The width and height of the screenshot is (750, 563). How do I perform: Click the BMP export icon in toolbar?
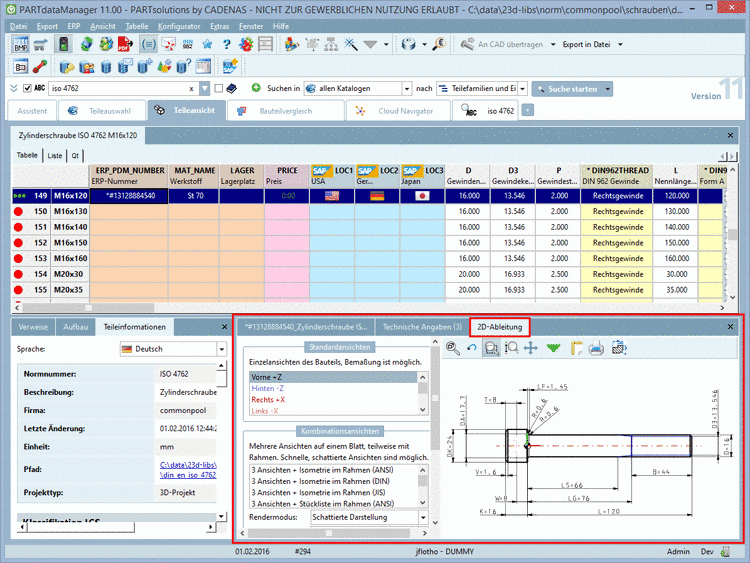pyautogui.click(x=19, y=45)
